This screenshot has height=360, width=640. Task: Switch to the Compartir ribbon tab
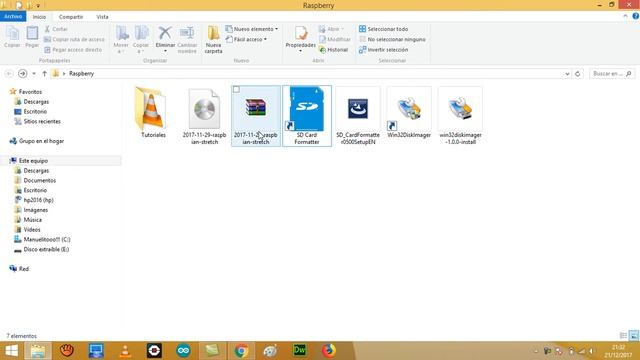(71, 17)
